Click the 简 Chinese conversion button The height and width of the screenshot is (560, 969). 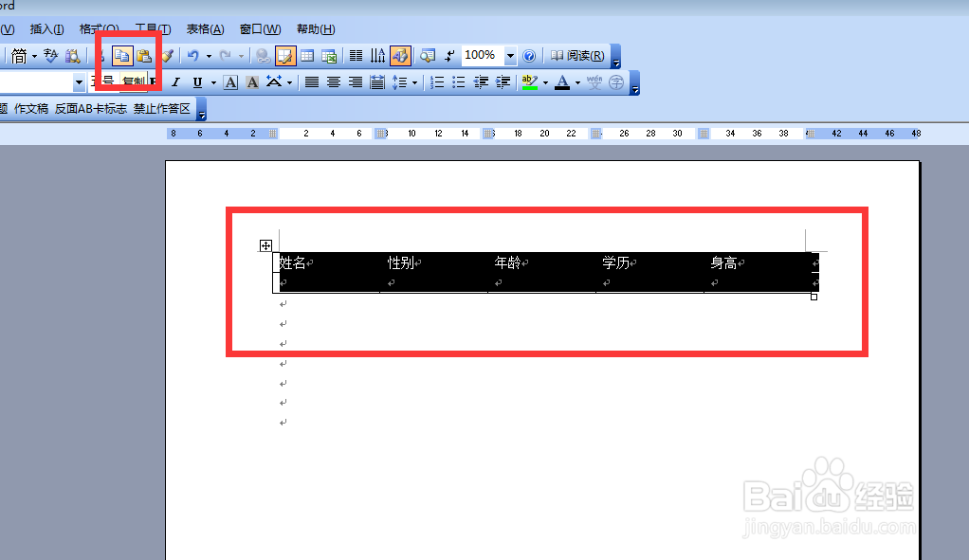[19, 56]
